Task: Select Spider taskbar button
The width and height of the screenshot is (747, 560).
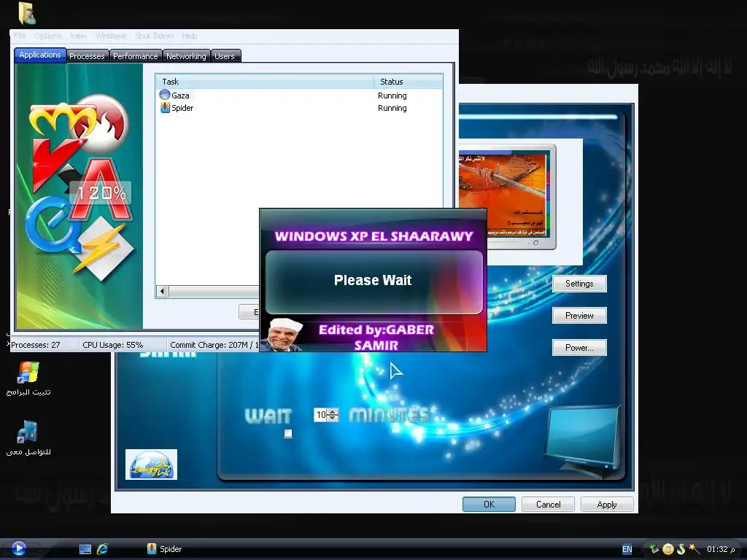Action: (x=164, y=549)
